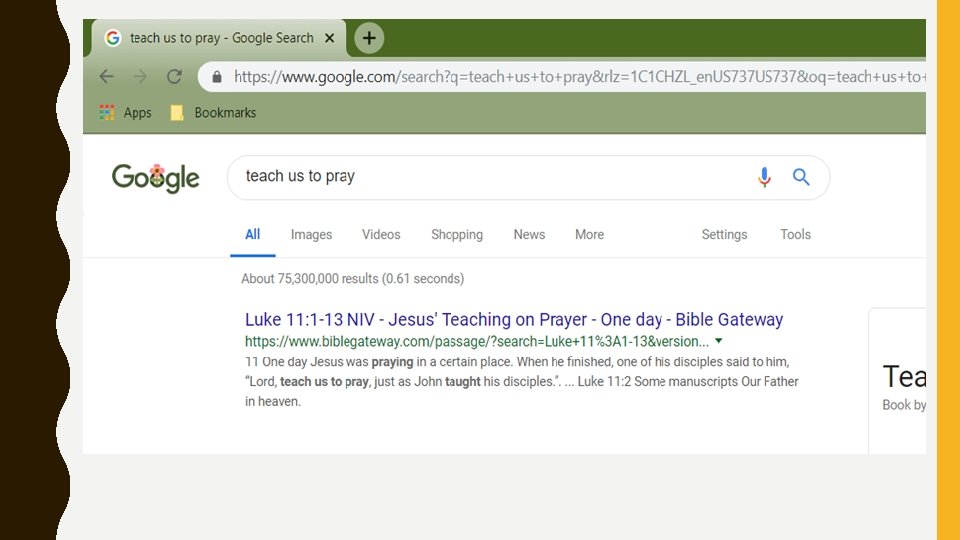The height and width of the screenshot is (540, 960).
Task: Reload the page with the refresh icon
Action: [174, 77]
